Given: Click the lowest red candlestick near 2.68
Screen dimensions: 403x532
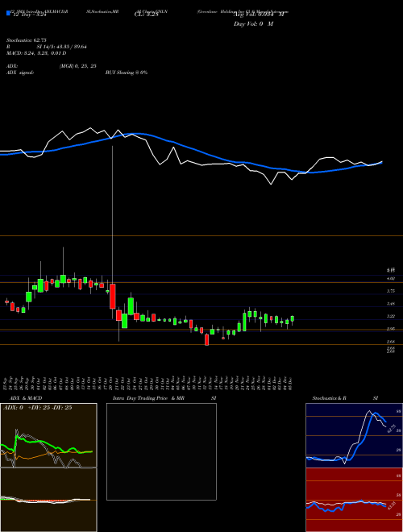Looking at the screenshot, I should point(206,339).
